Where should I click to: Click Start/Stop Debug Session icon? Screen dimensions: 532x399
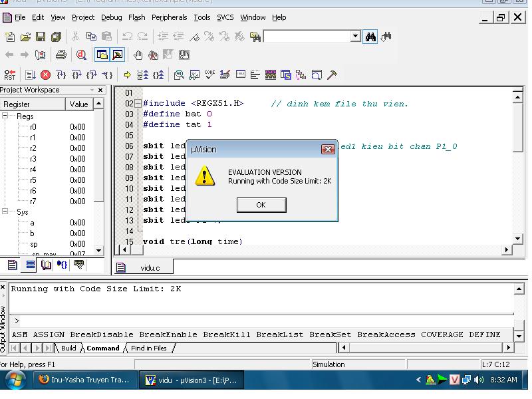(x=81, y=55)
